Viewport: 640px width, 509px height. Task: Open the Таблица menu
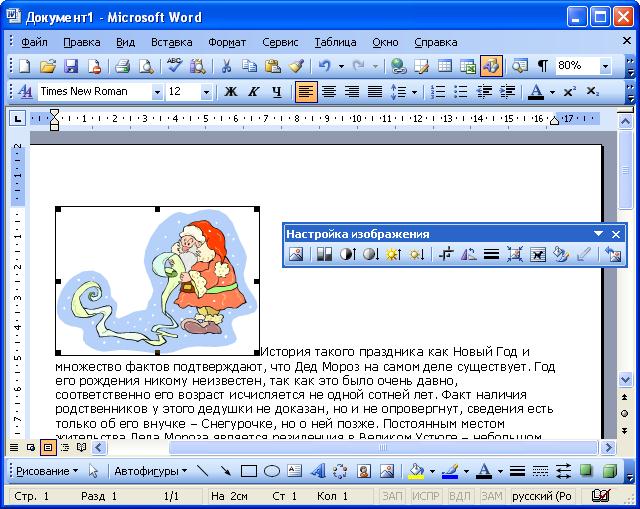[335, 42]
